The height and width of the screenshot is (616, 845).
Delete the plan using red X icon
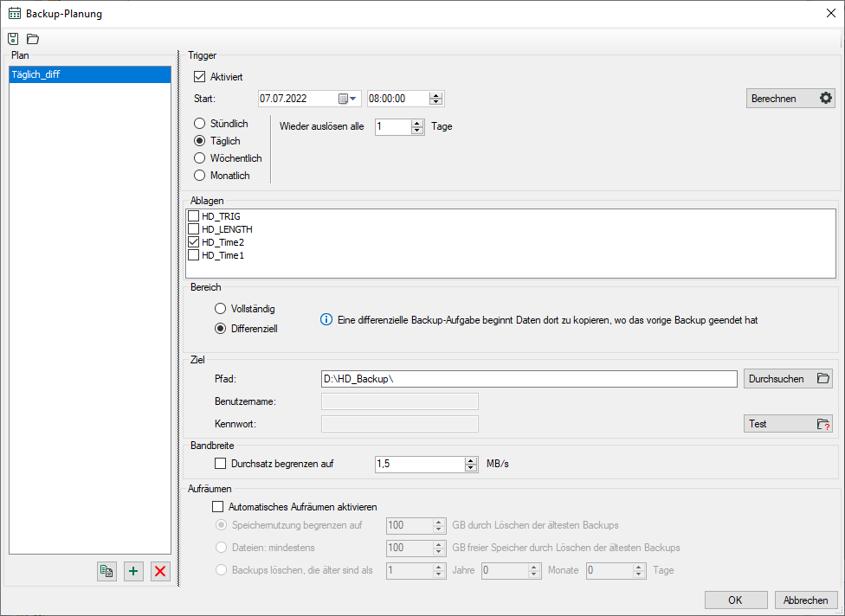[159, 571]
